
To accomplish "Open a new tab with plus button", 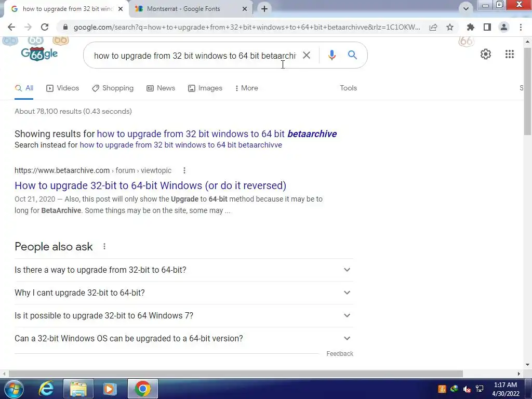I will pos(264,9).
